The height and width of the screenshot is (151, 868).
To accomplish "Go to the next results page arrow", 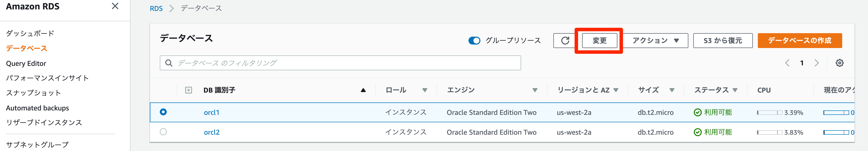I will (x=816, y=63).
